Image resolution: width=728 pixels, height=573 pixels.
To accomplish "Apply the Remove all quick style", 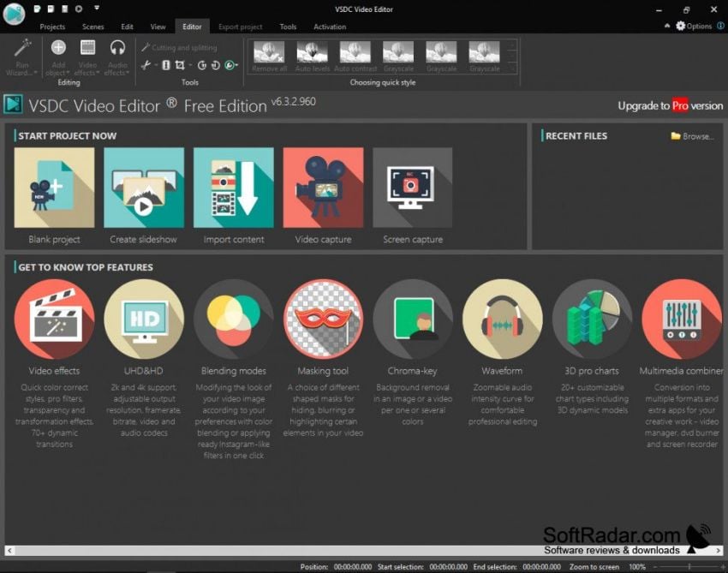I will click(x=269, y=57).
